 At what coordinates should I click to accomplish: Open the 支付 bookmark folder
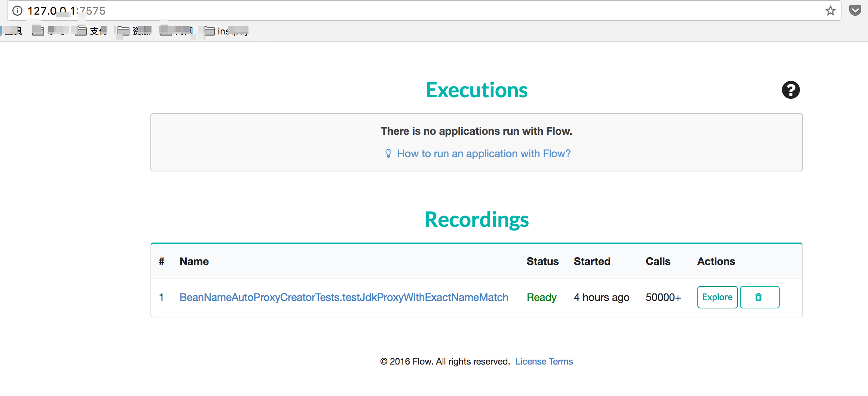[x=92, y=31]
